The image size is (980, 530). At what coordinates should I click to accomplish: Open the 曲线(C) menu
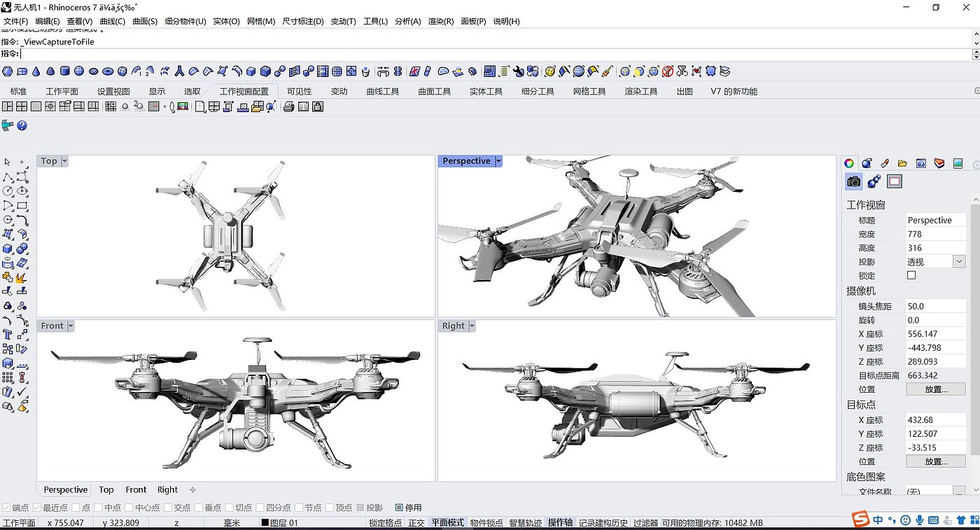pyautogui.click(x=112, y=21)
